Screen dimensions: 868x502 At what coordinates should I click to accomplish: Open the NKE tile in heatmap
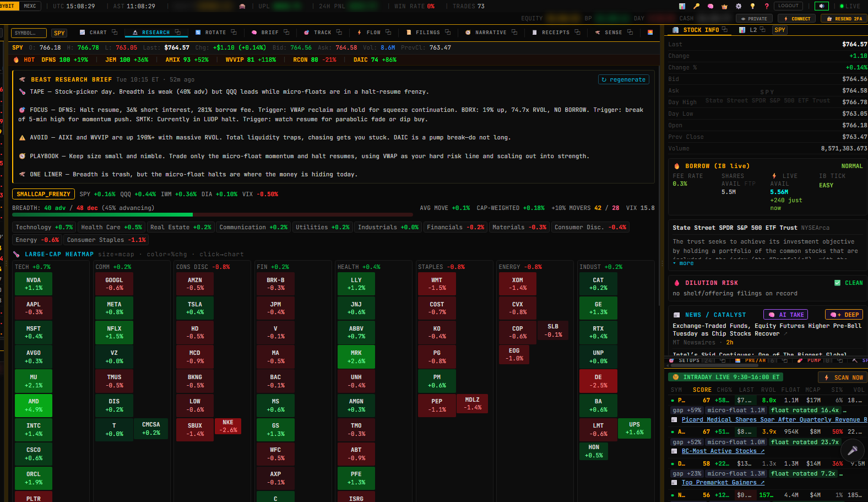pyautogui.click(x=228, y=426)
